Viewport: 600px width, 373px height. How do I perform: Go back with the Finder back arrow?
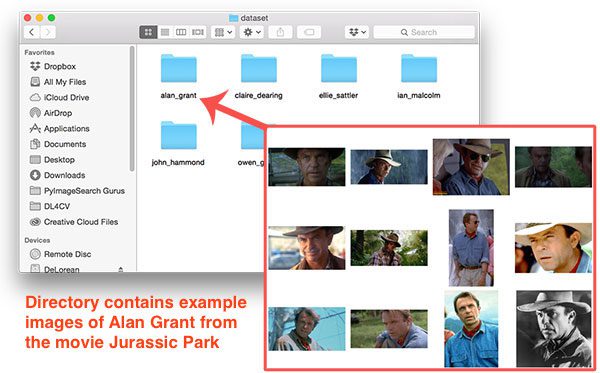pyautogui.click(x=32, y=32)
